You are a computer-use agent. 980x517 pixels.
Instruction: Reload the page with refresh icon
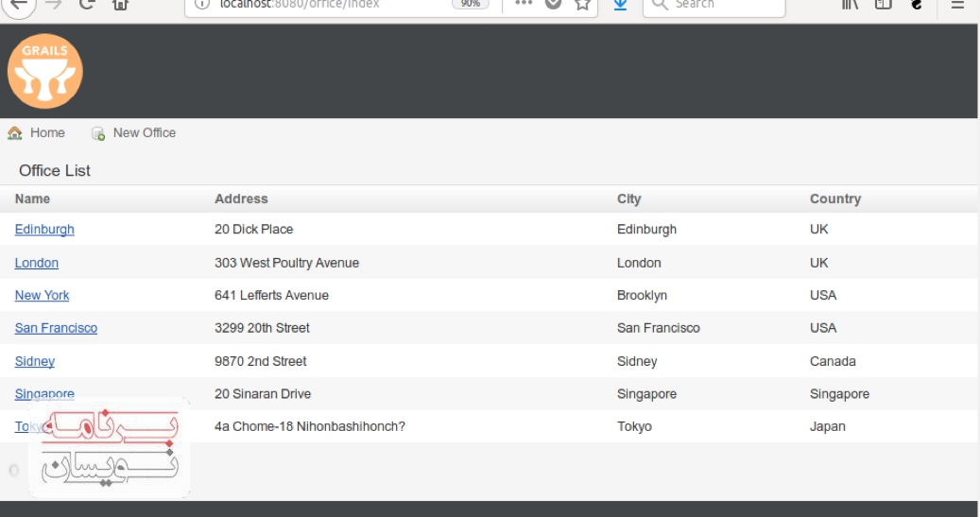point(86,5)
